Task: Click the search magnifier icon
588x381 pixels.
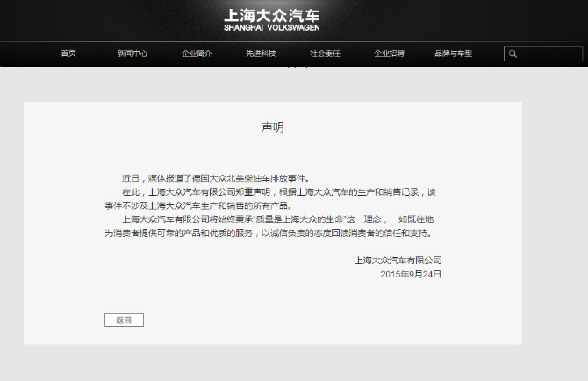Action: (513, 54)
